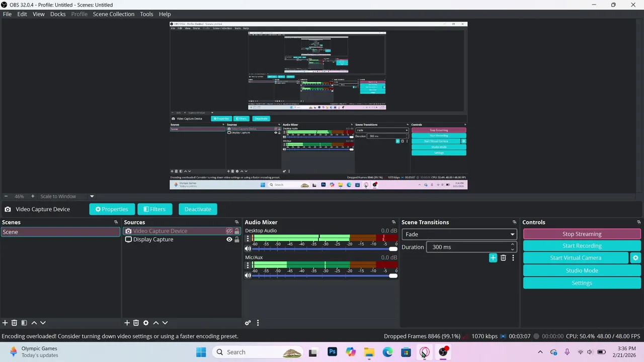The image size is (644, 362).
Task: Click the Windows taskbar Search box
Action: click(x=257, y=352)
